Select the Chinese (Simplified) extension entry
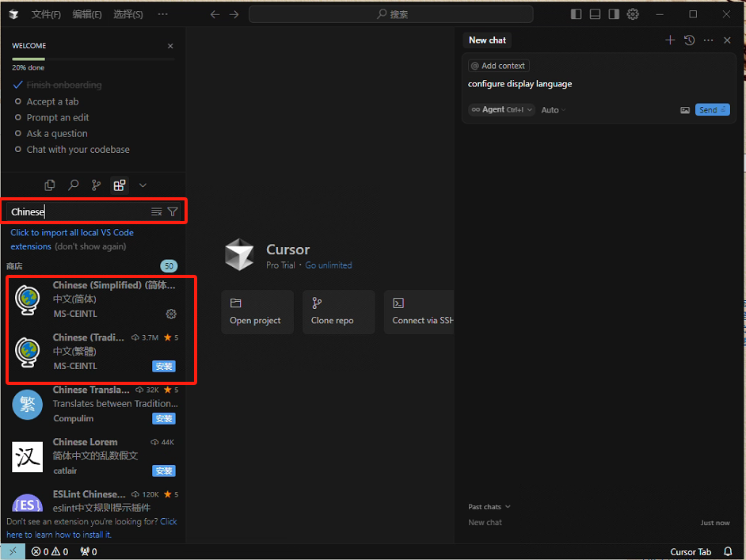Viewport: 746px width, 560px height. tap(93, 299)
